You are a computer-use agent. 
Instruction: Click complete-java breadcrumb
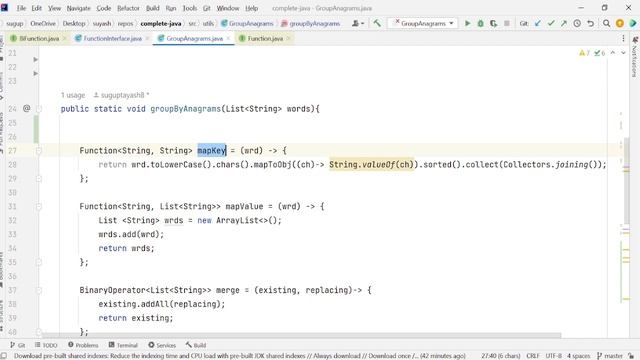pyautogui.click(x=161, y=24)
